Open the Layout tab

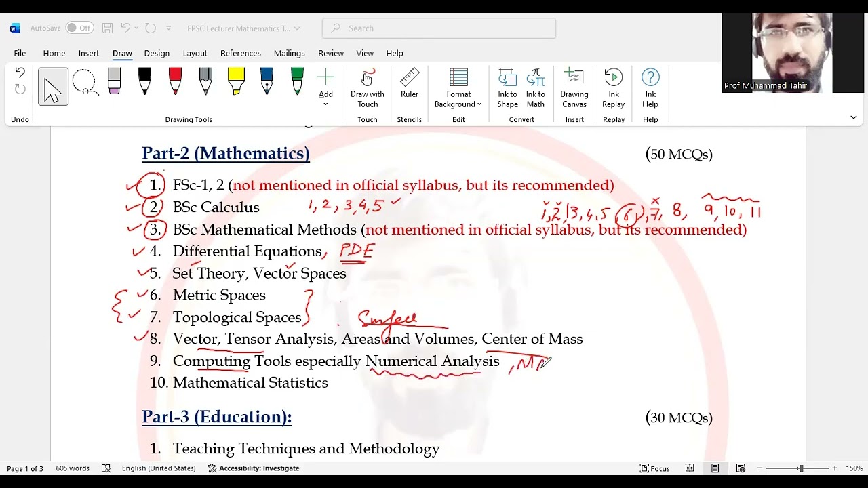click(195, 53)
